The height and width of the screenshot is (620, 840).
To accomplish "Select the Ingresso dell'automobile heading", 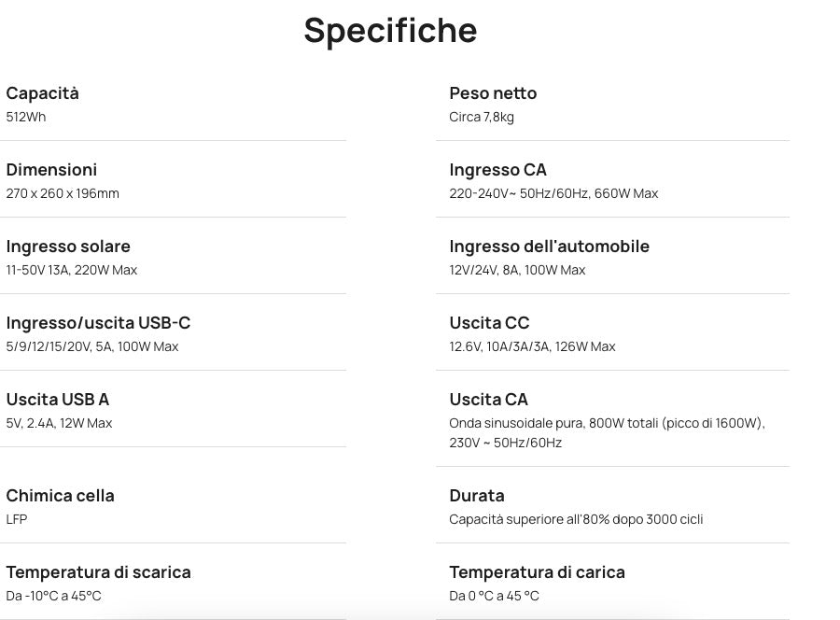I will pyautogui.click(x=549, y=247).
